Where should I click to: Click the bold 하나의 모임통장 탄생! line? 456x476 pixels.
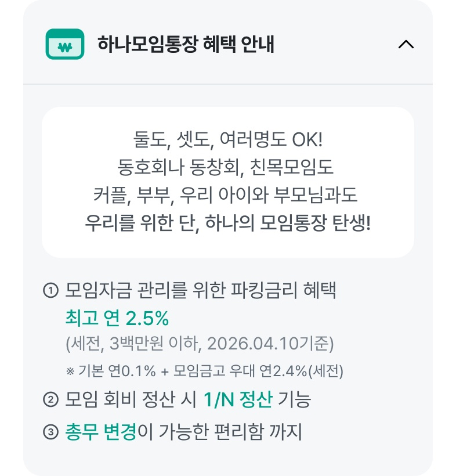pyautogui.click(x=227, y=223)
